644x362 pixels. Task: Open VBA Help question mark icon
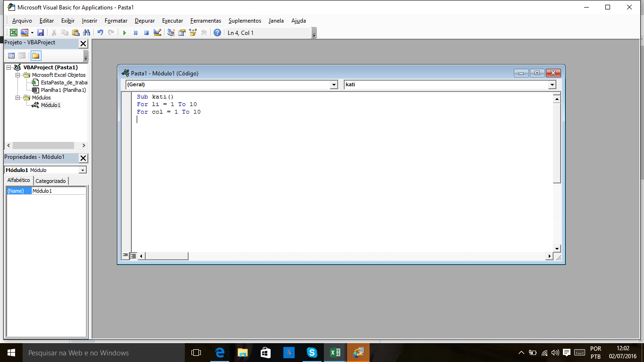pyautogui.click(x=217, y=33)
